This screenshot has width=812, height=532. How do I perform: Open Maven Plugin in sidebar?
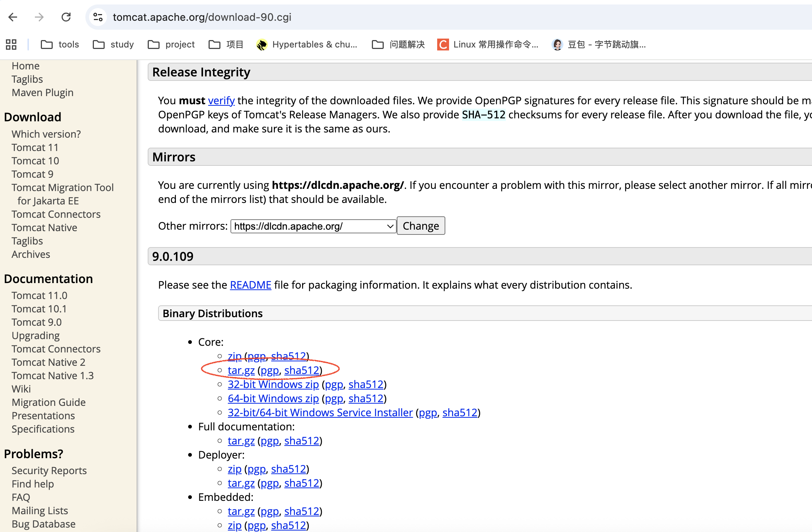click(x=43, y=92)
